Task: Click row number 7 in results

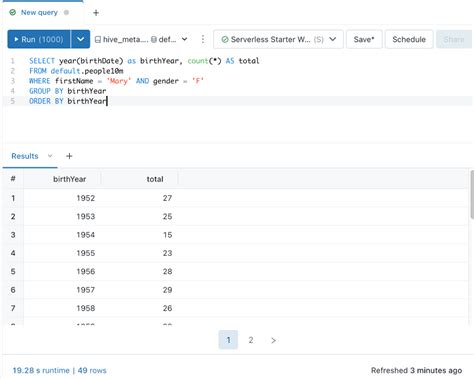Action: point(13,308)
